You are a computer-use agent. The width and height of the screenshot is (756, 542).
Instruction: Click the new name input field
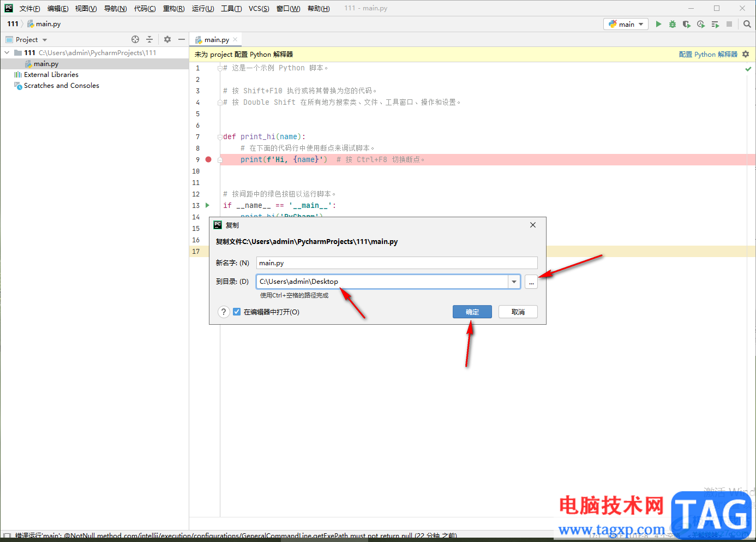tap(397, 263)
